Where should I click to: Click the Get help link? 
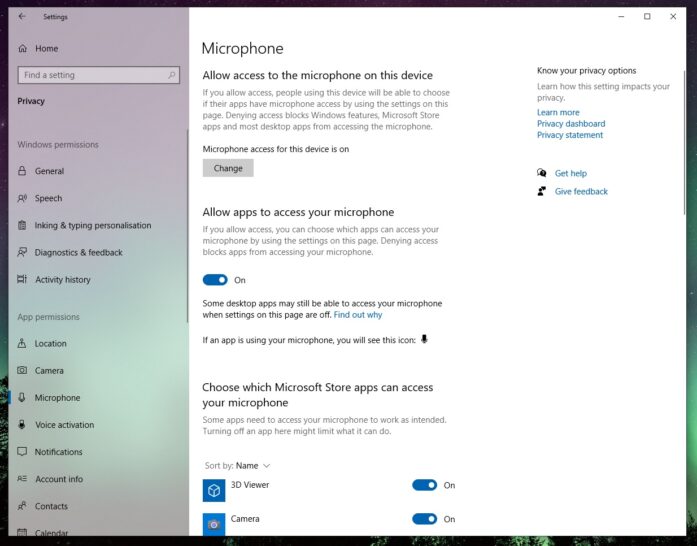pos(571,173)
